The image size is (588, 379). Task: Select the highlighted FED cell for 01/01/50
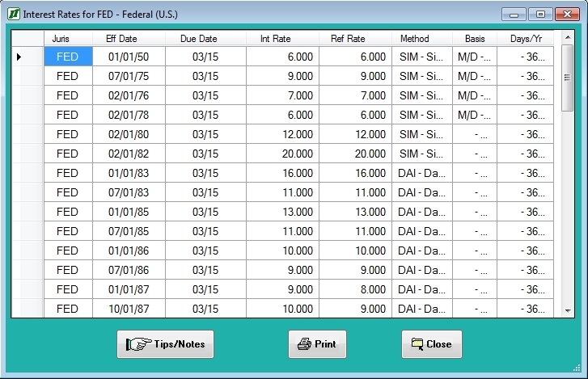pyautogui.click(x=68, y=57)
